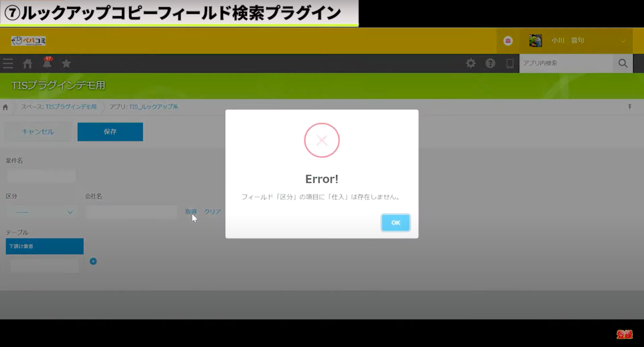The height and width of the screenshot is (347, 644).
Task: Go to portal via home icon
Action: pyautogui.click(x=28, y=64)
